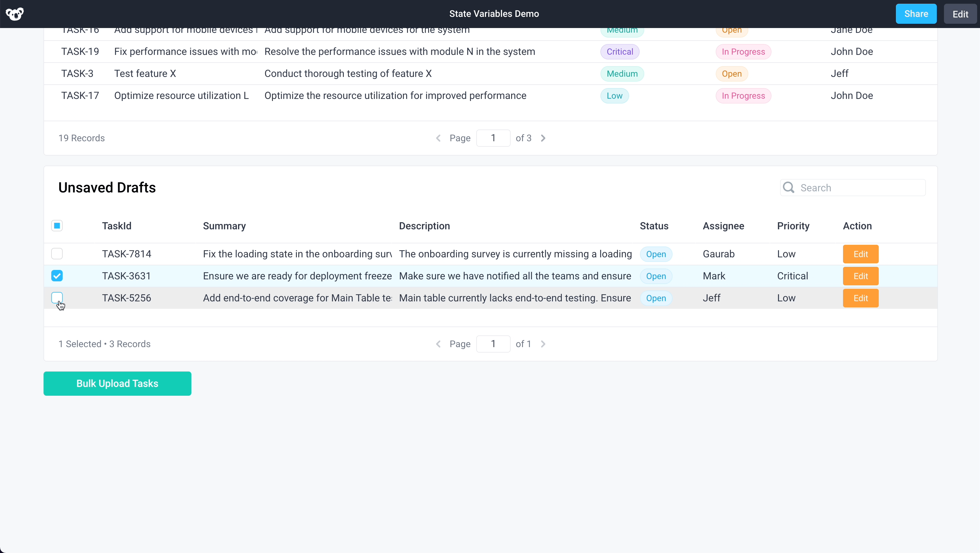980x553 pixels.
Task: Click previous page arrow in Unsaved Drafts pagination
Action: [438, 344]
